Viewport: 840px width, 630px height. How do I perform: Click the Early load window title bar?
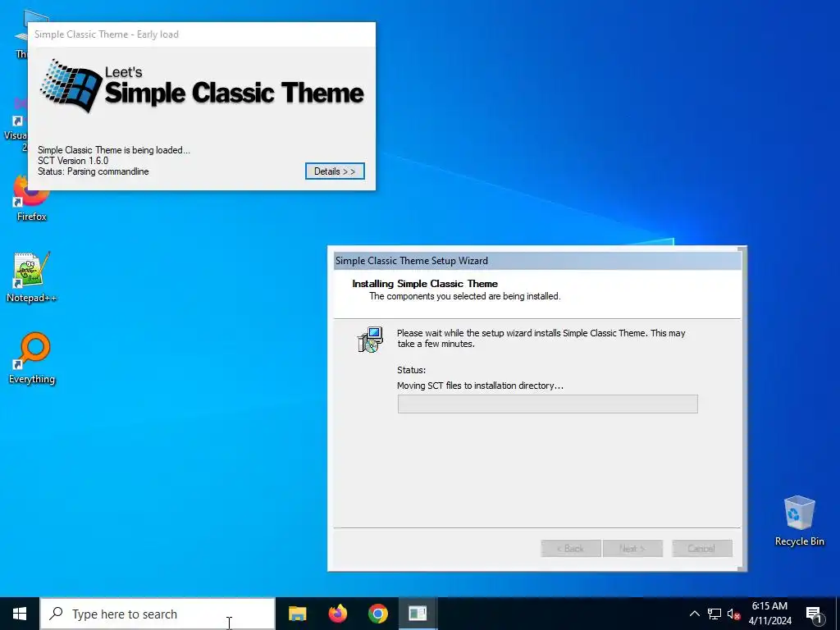coord(202,34)
